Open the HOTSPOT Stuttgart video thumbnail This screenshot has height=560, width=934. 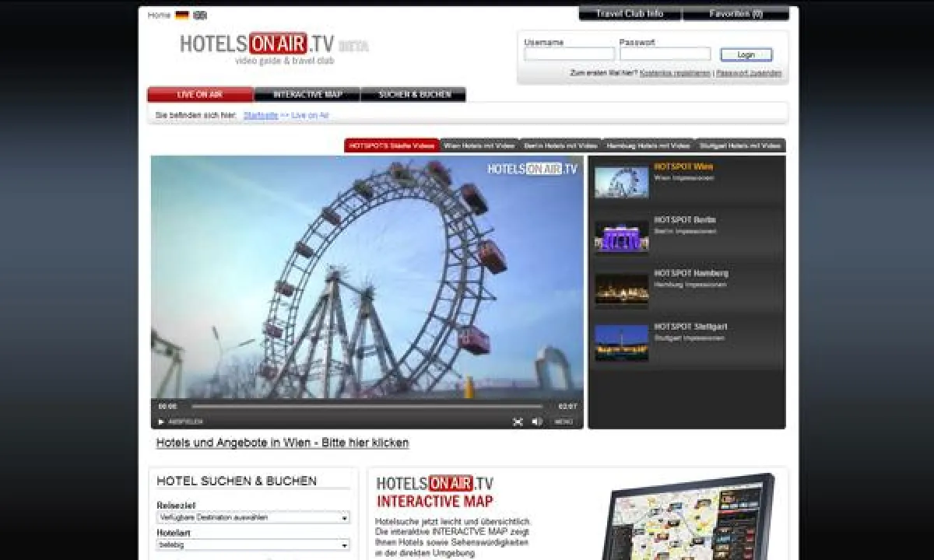pos(620,341)
